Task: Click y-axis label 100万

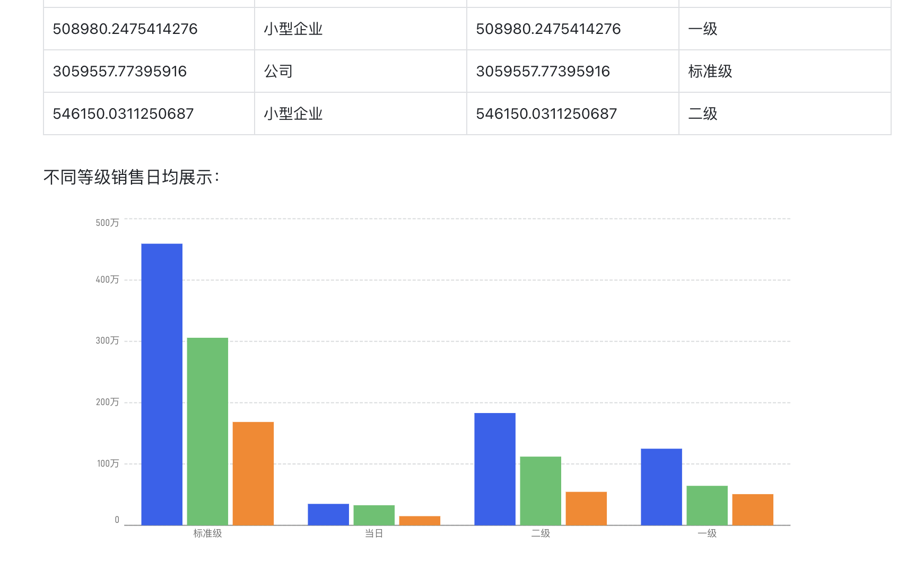Action: (108, 463)
